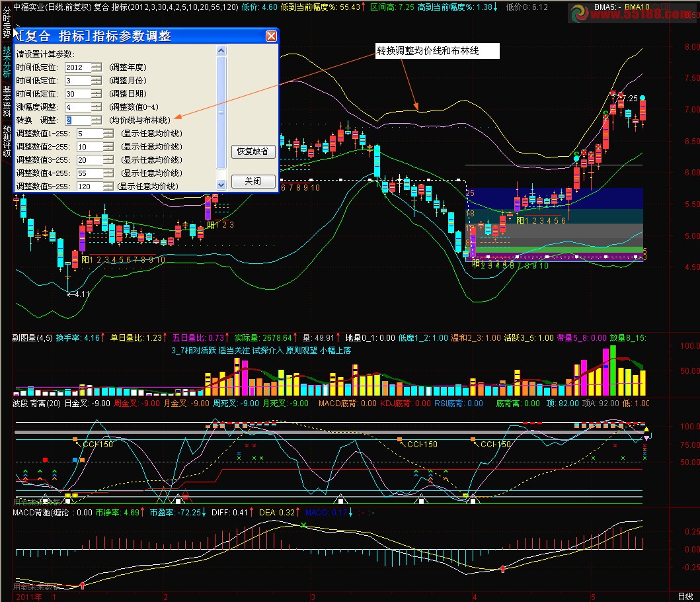Click the spinner beside the 2012 year field
The width and height of the screenshot is (700, 602).
[x=97, y=67]
